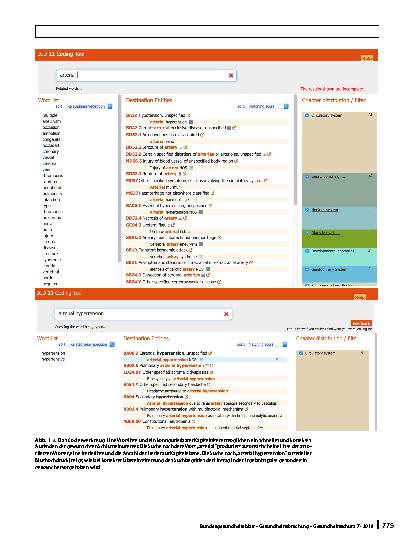Toggle checkbox on beige chapter filter, upper tool

click(x=307, y=115)
